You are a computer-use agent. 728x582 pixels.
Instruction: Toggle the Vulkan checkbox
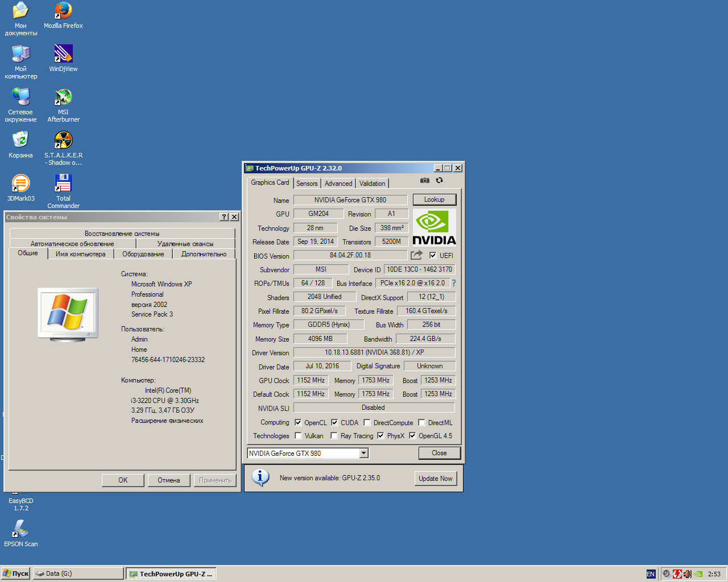298,436
